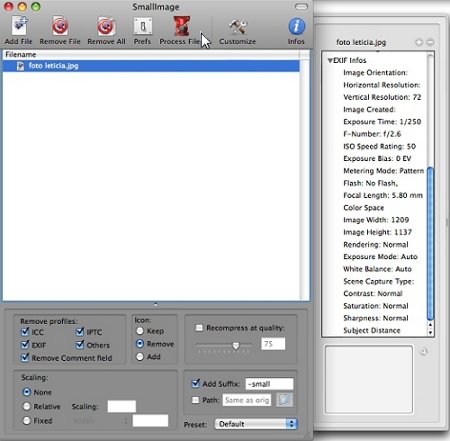Click the Image Height: 1137 row

coord(377,232)
